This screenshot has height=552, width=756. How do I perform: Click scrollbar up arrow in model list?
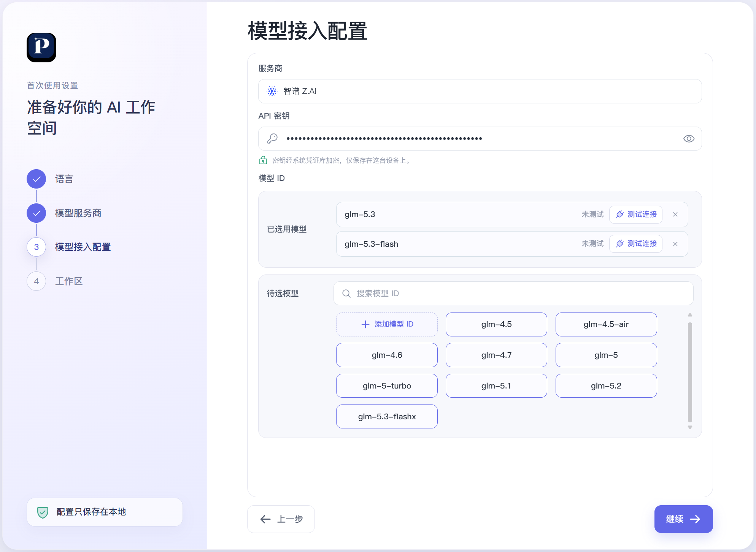click(690, 315)
